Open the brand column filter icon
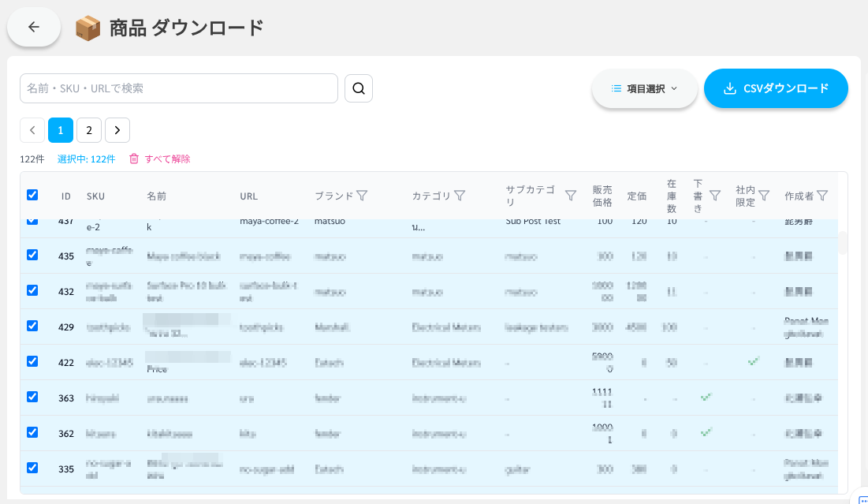Image resolution: width=868 pixels, height=504 pixels. pyautogui.click(x=362, y=196)
